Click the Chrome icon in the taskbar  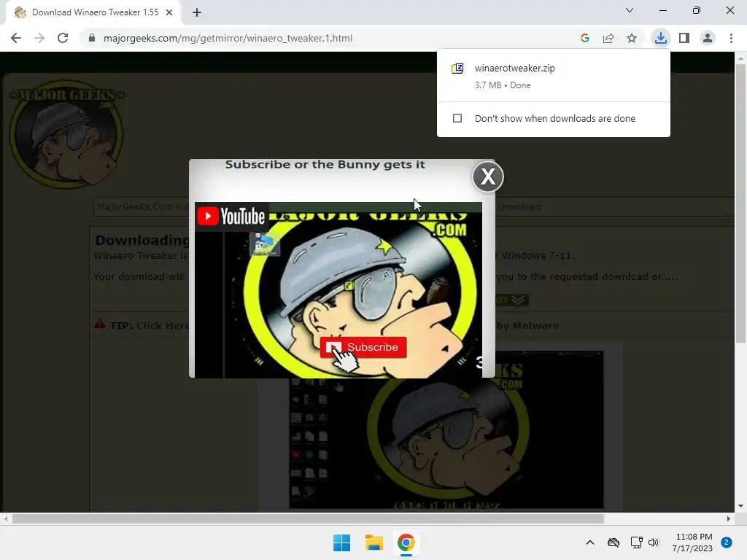[x=406, y=542]
